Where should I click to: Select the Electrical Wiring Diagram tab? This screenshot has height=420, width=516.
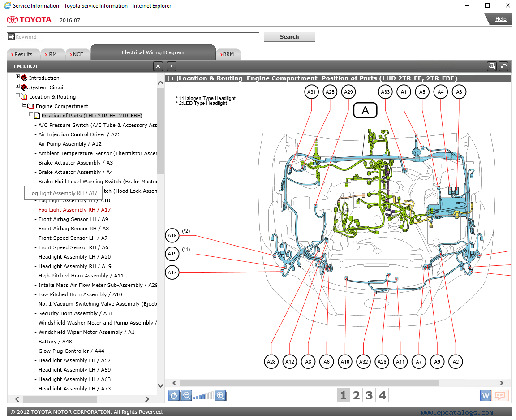tap(153, 52)
